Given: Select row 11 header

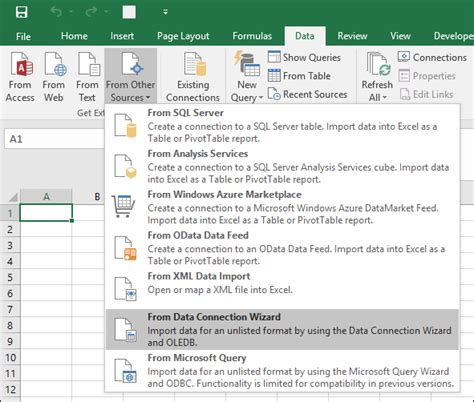Looking at the screenshot, I should pos(10,373).
